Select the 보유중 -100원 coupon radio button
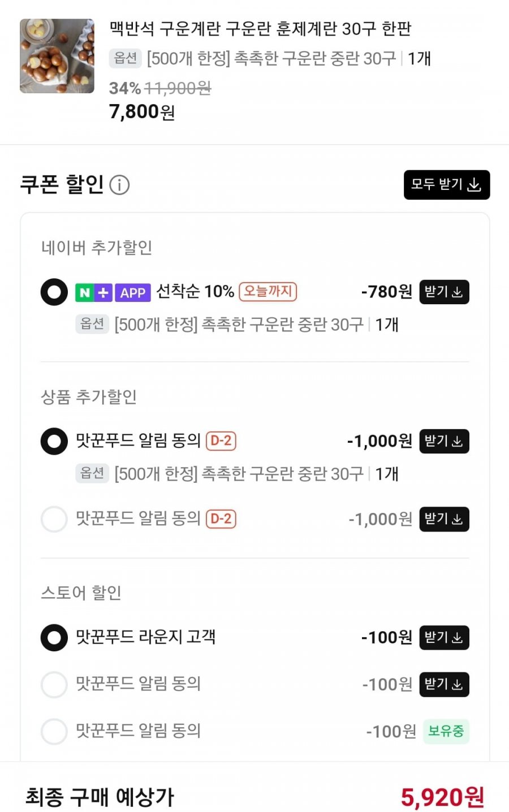The height and width of the screenshot is (812, 509). click(54, 732)
